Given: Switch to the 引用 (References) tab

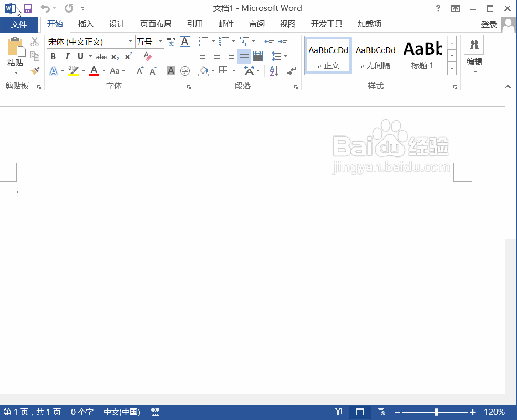Looking at the screenshot, I should (194, 24).
